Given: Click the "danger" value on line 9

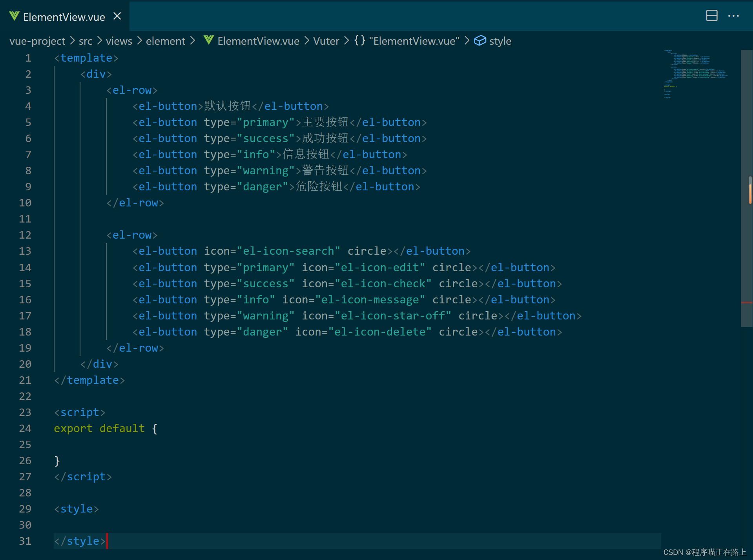Looking at the screenshot, I should (x=263, y=187).
